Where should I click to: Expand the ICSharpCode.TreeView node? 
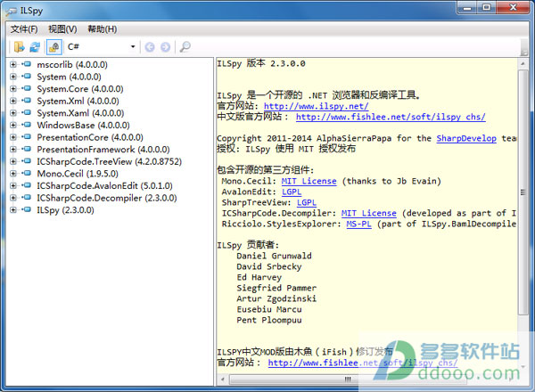[x=13, y=161]
